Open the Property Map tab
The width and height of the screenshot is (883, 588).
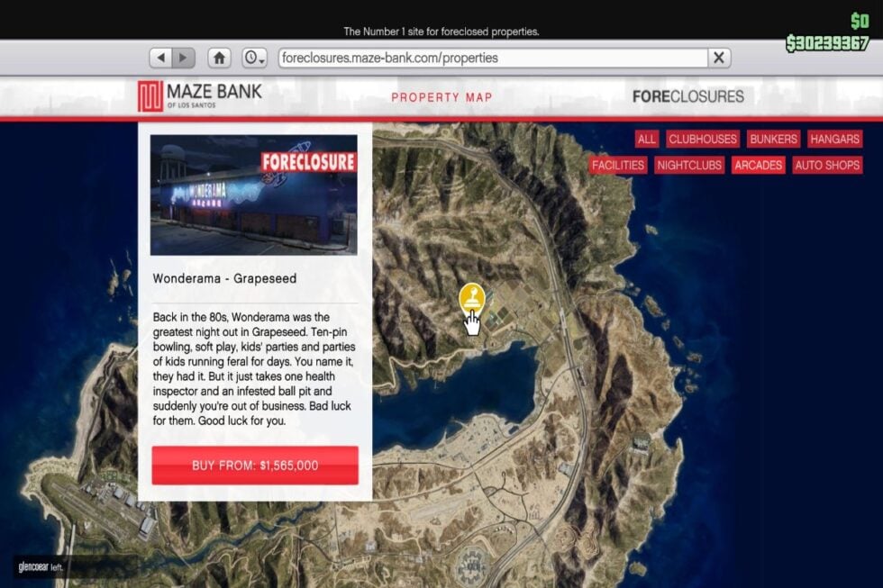pyautogui.click(x=441, y=97)
